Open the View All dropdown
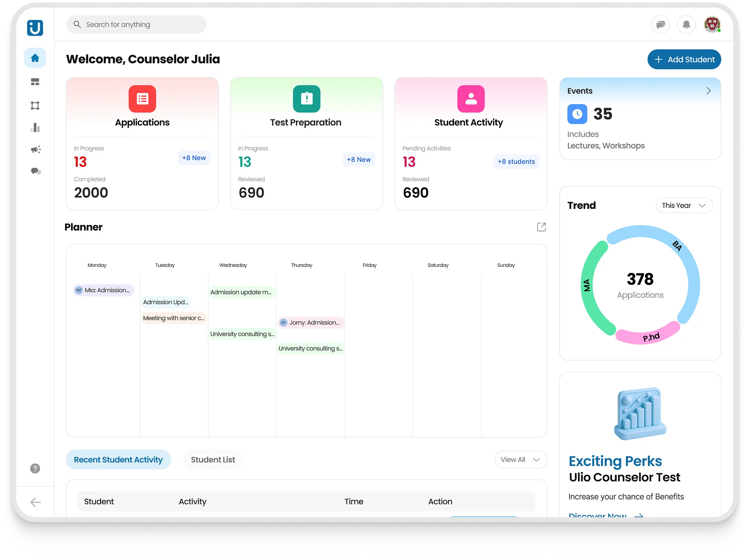The width and height of the screenshot is (749, 560). coord(520,460)
